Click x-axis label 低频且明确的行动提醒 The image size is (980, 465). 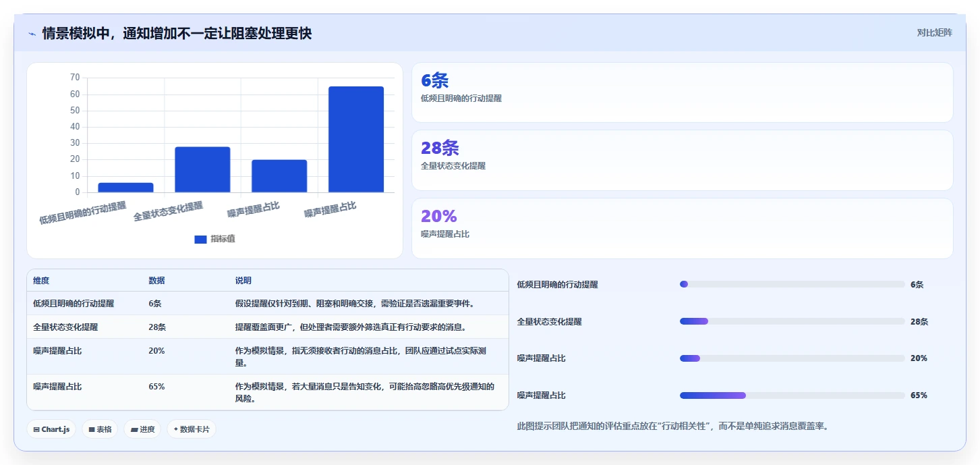[x=83, y=213]
